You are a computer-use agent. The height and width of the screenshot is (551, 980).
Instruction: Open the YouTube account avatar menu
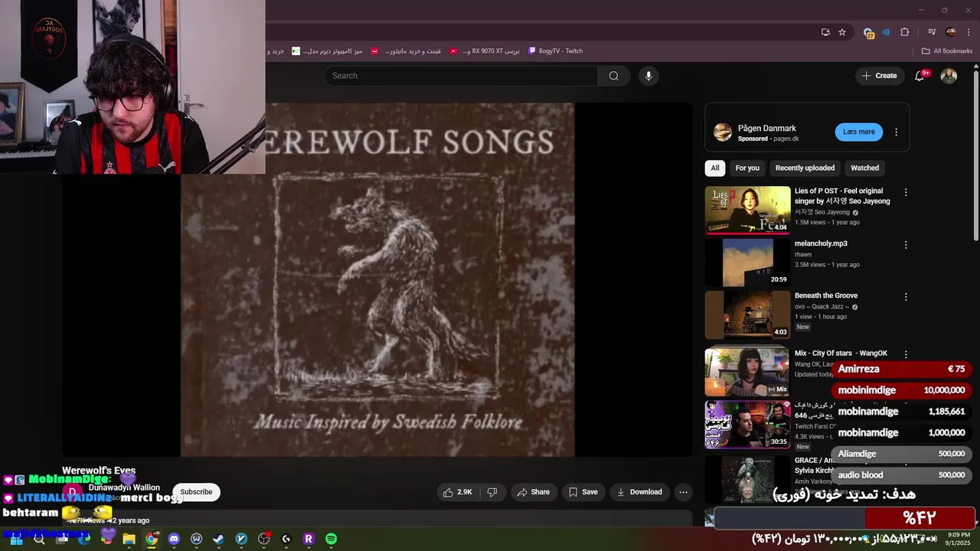pos(949,76)
